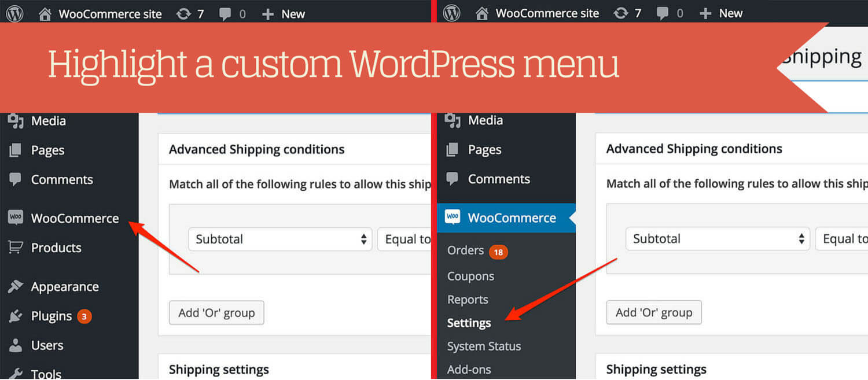Image resolution: width=868 pixels, height=380 pixels.
Task: Click the inactive WooCommerce icon, left screenshot
Action: pyautogui.click(x=16, y=218)
